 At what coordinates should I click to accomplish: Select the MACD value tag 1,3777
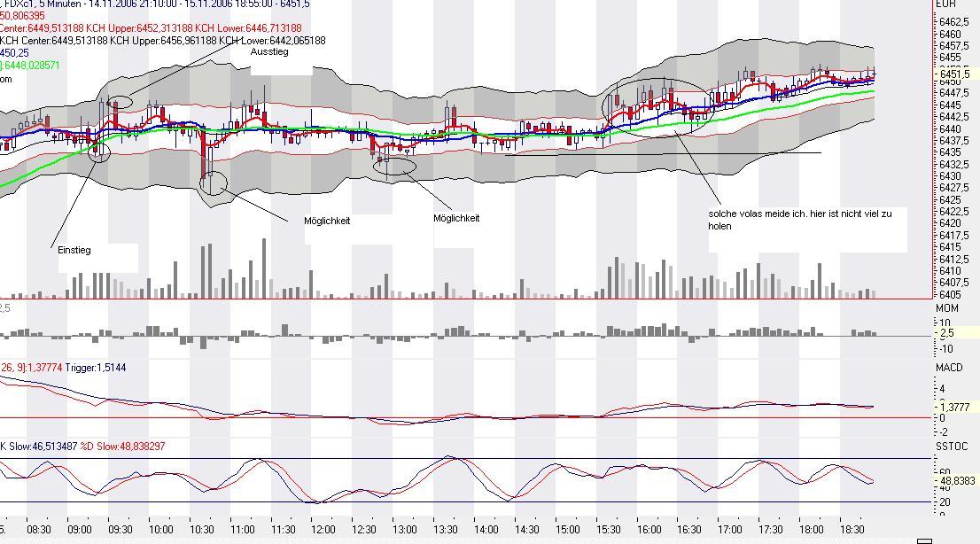(955, 407)
